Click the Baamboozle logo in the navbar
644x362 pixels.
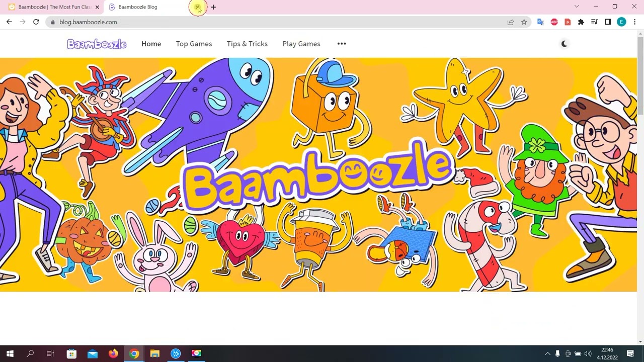[x=97, y=44]
